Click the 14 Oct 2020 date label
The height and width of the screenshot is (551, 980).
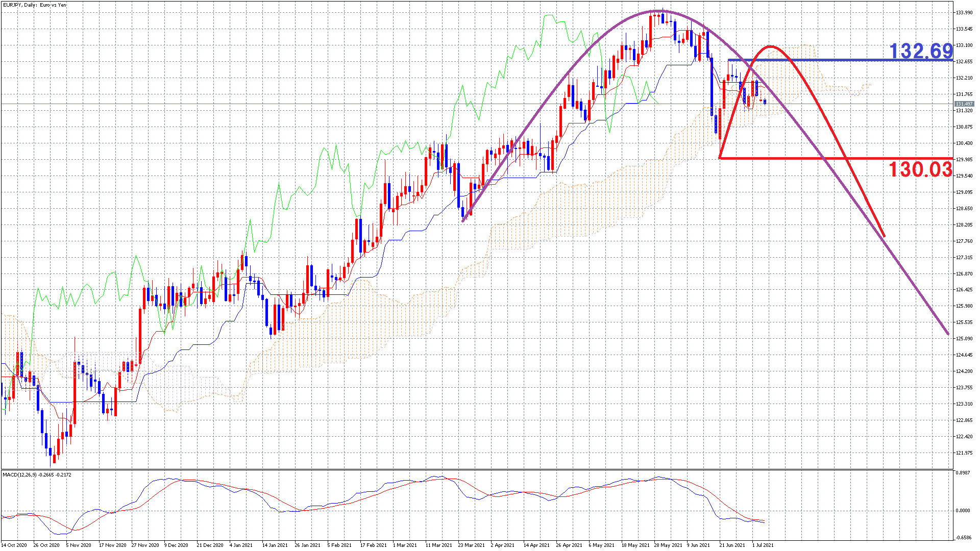click(14, 545)
